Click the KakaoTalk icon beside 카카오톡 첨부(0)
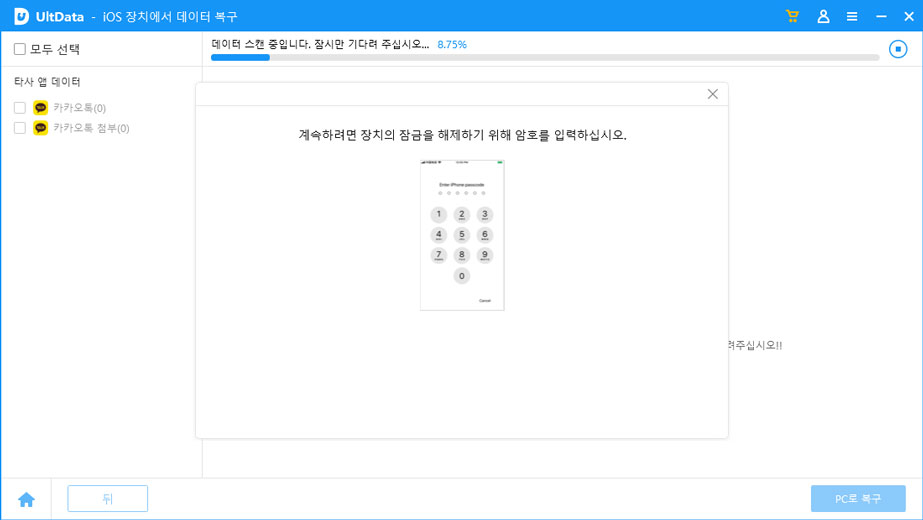Image resolution: width=923 pixels, height=520 pixels. click(41, 128)
